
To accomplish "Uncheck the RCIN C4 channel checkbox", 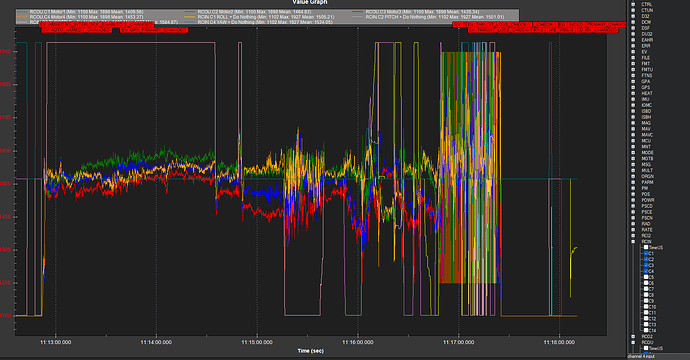I will [x=646, y=271].
